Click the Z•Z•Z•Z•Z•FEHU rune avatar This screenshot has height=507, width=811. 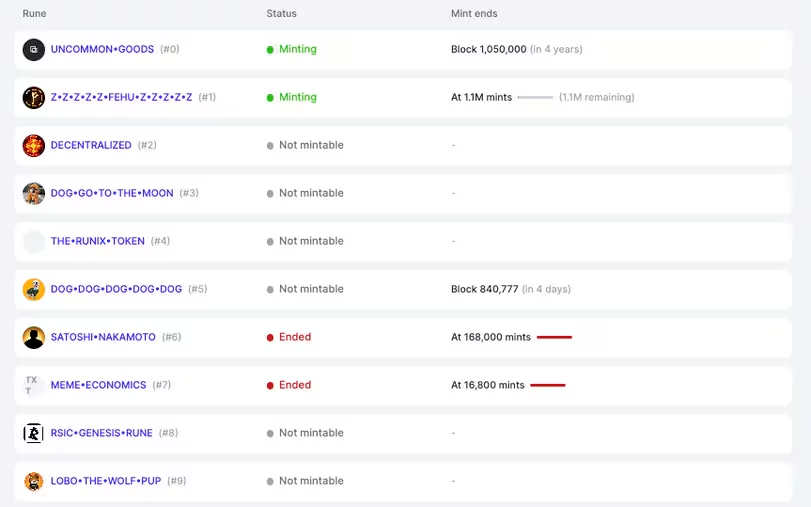[x=34, y=97]
